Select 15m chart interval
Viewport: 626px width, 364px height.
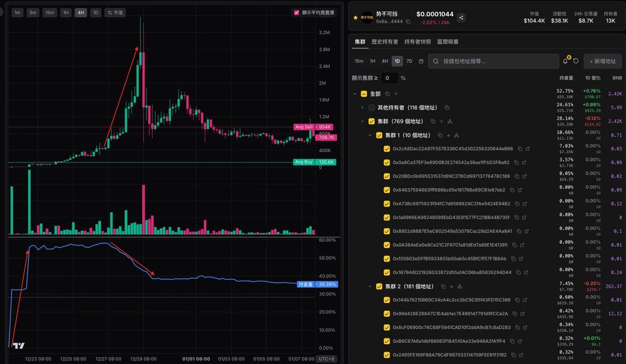coord(50,13)
